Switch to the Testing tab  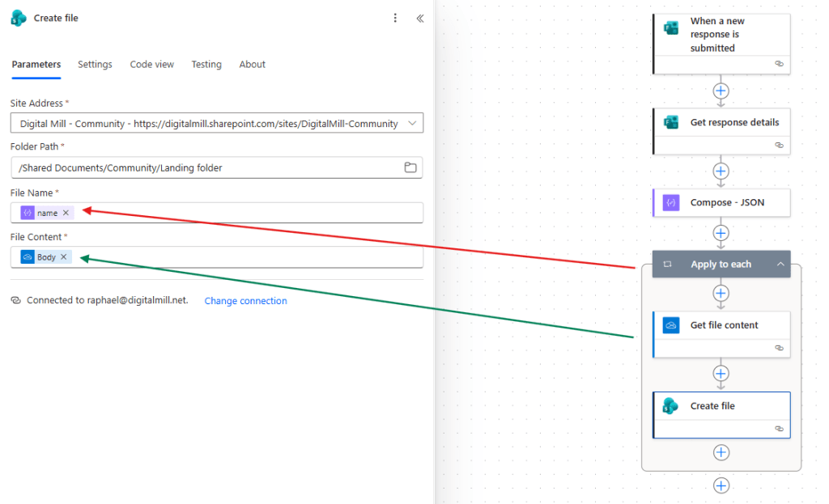pyautogui.click(x=206, y=64)
